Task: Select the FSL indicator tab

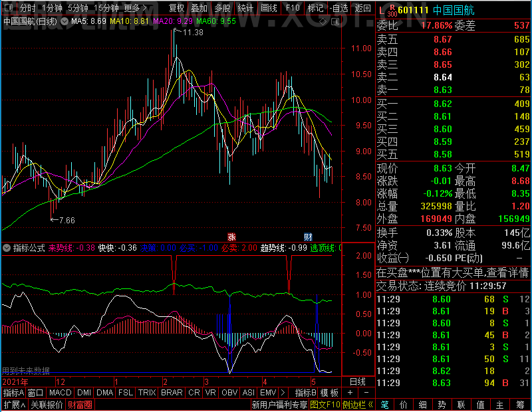Action: click(x=126, y=393)
